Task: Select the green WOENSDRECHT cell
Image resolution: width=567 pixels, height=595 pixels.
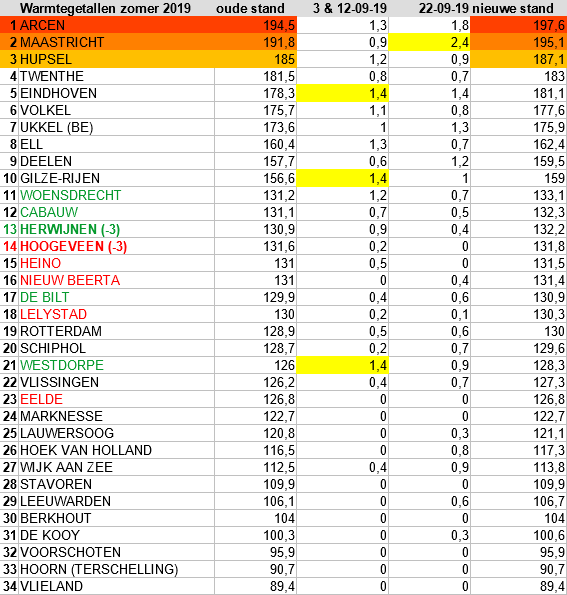Action: pos(116,195)
